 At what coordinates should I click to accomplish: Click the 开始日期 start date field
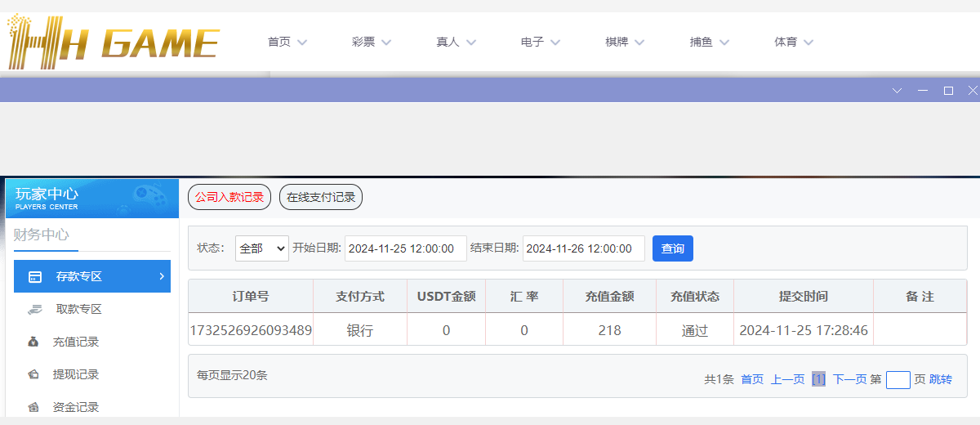click(405, 248)
